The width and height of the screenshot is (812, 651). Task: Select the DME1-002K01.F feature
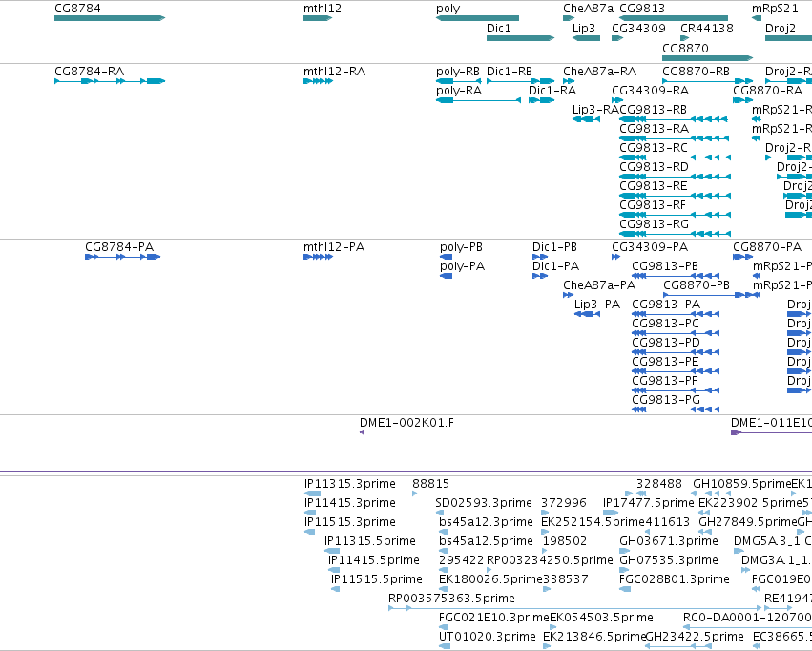(x=362, y=432)
